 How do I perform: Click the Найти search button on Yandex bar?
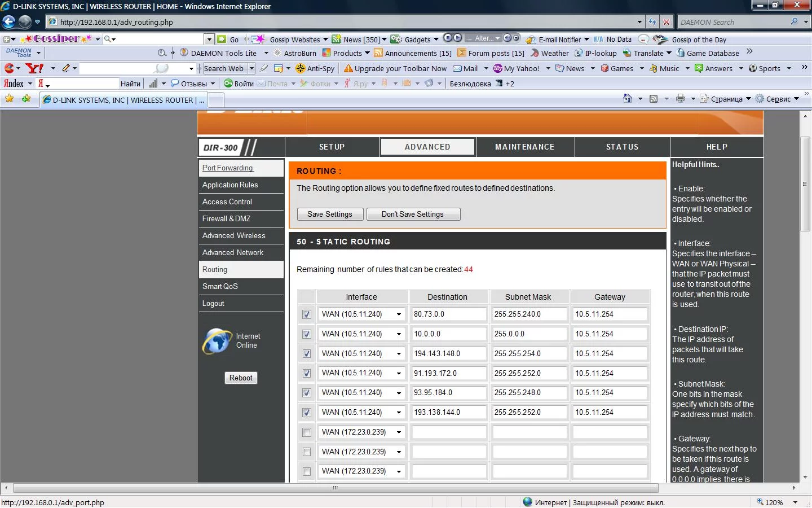(x=130, y=84)
